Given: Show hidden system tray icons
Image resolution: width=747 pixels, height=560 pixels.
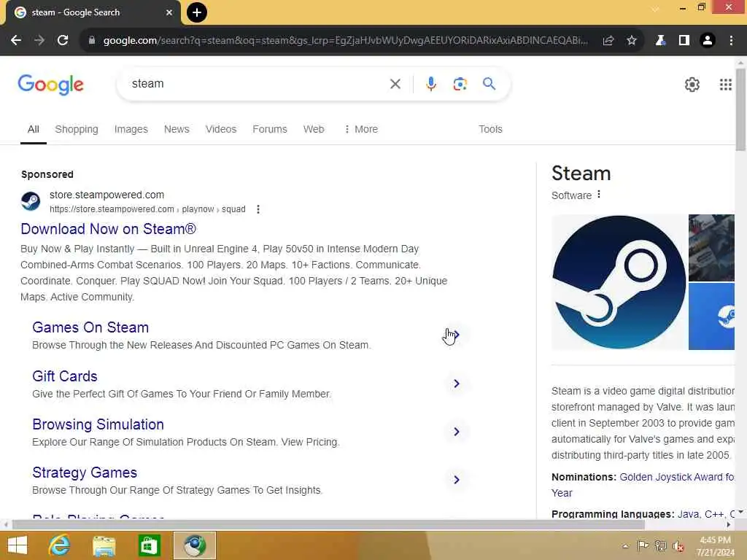Looking at the screenshot, I should [625, 546].
